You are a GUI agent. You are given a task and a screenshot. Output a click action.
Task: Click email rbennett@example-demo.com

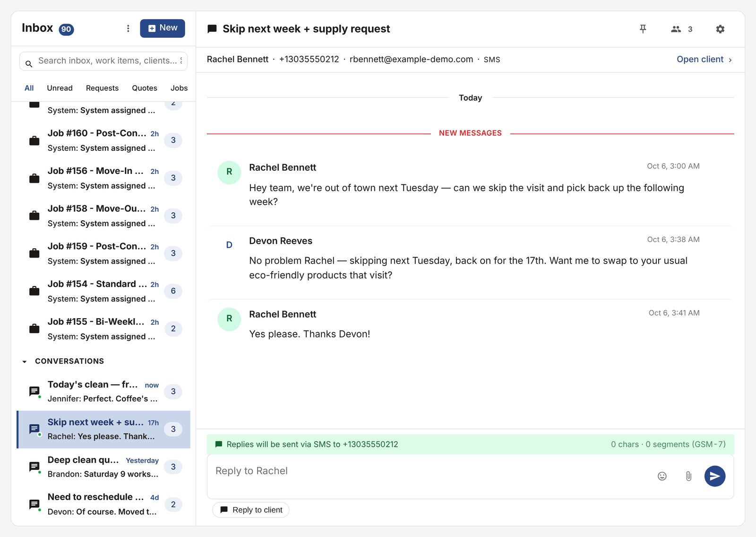pyautogui.click(x=411, y=60)
